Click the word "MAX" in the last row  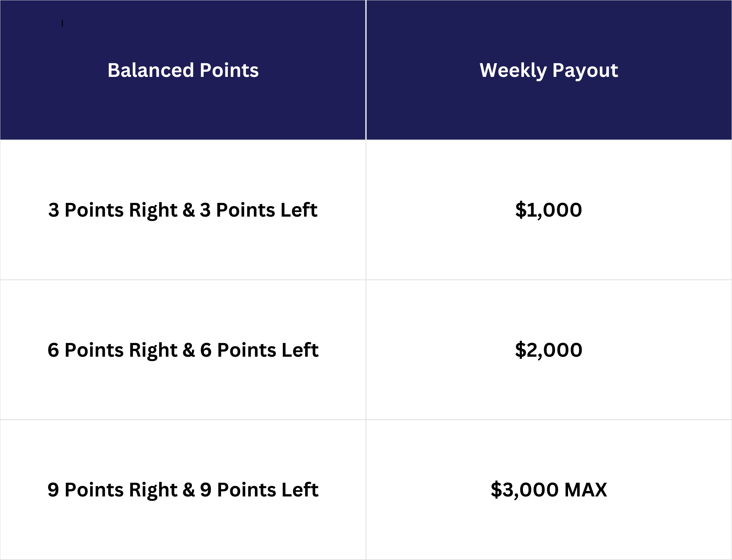pyautogui.click(x=585, y=490)
